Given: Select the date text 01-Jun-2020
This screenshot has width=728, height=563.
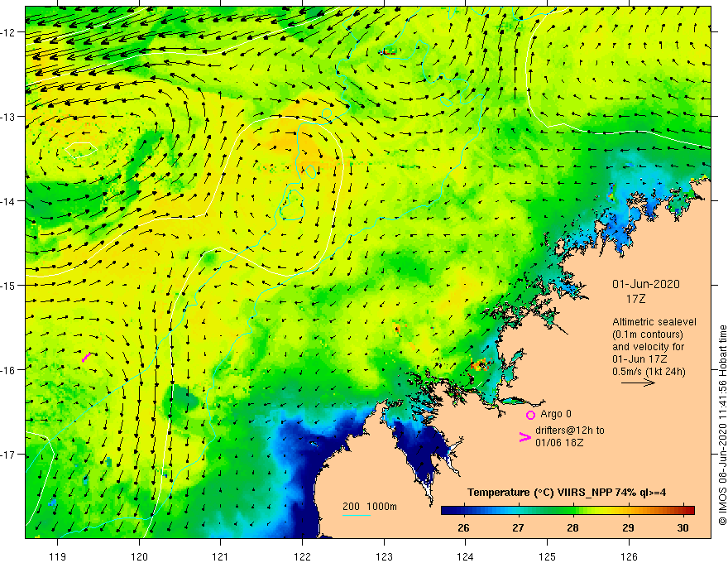Looking at the screenshot, I should tap(646, 284).
